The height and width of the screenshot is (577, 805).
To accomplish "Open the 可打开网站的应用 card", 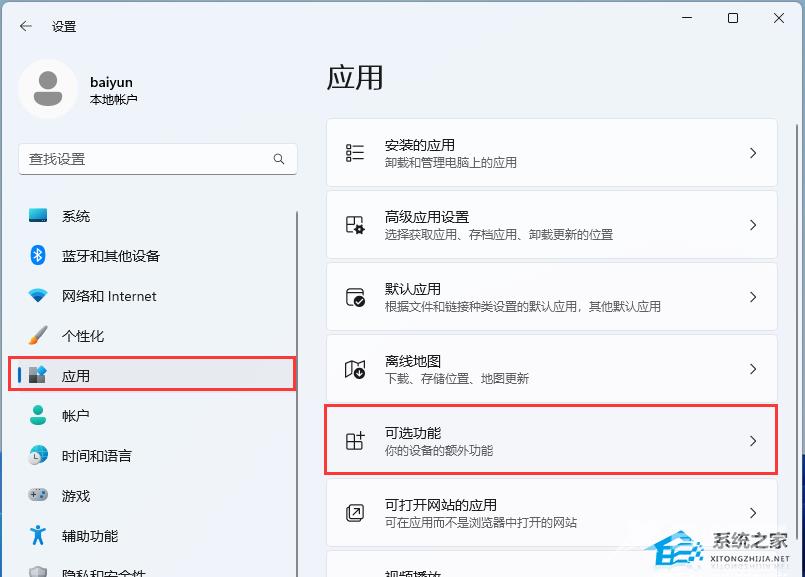I will pyautogui.click(x=551, y=512).
